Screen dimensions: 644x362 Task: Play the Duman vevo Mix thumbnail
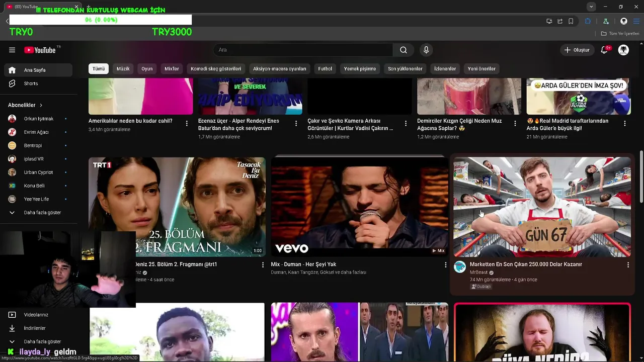coord(360,207)
